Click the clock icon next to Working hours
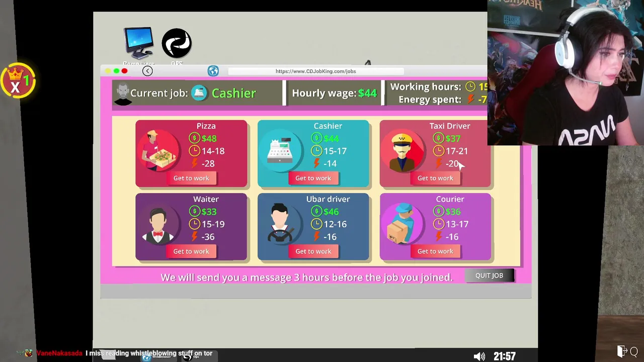 [470, 86]
